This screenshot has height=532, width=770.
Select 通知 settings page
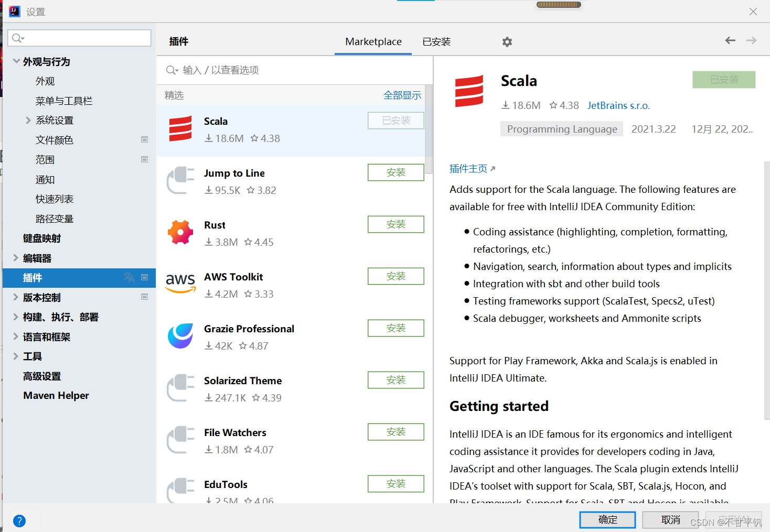(45, 179)
